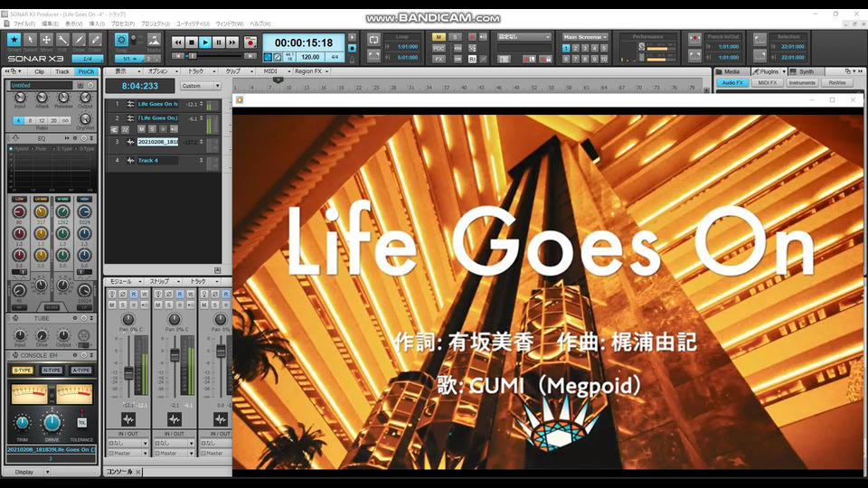Screen dimensions: 868x488
Task: Click the compressor Dry/Wet knob
Action: click(x=85, y=119)
